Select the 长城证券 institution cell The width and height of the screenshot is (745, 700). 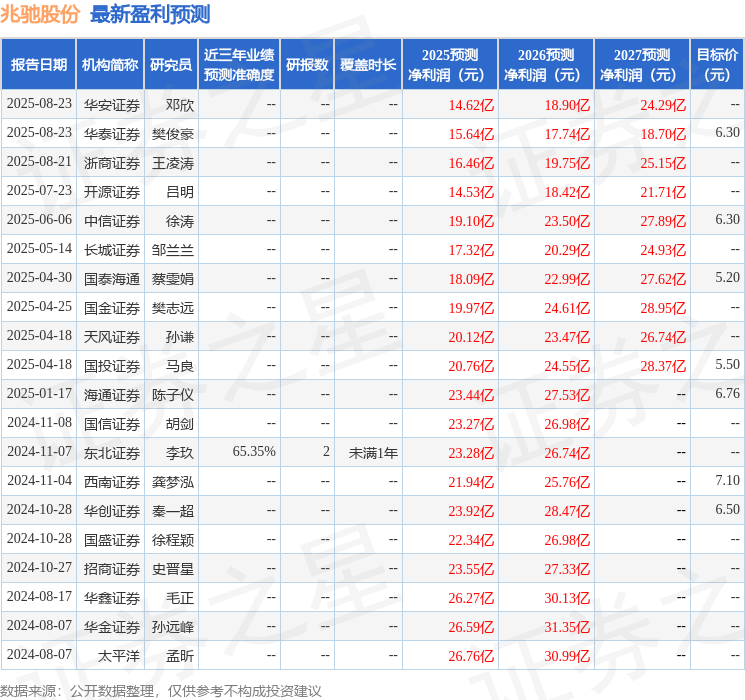pyautogui.click(x=112, y=250)
